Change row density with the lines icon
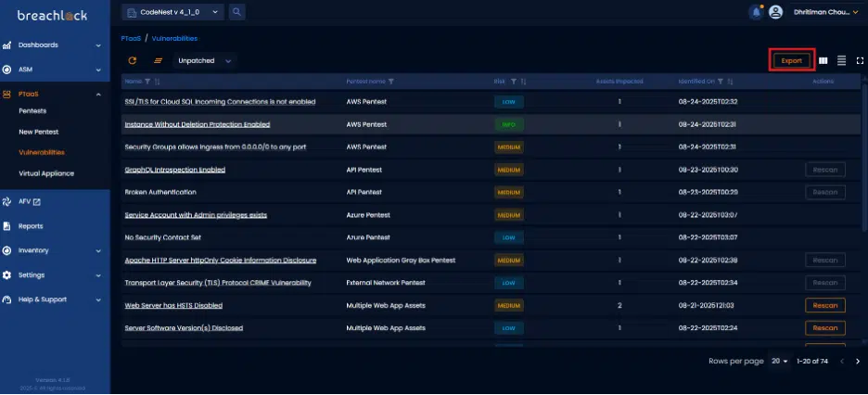This screenshot has width=868, height=395. (x=841, y=61)
